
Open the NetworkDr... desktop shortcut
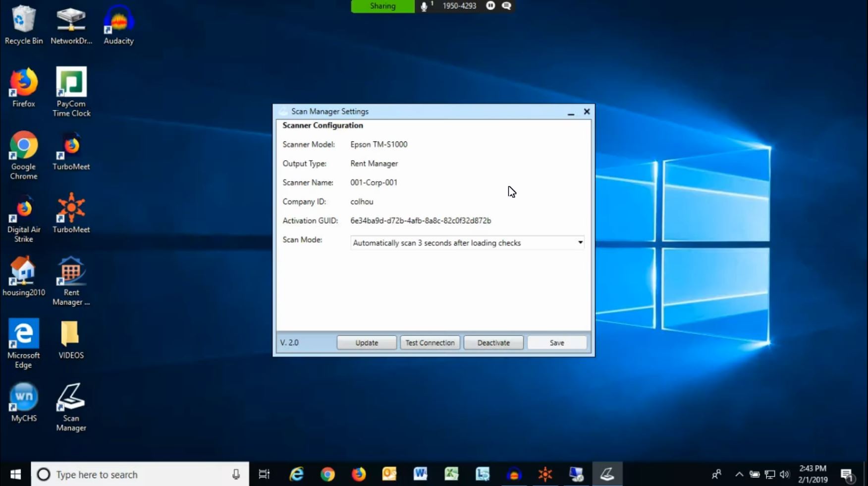[71, 25]
